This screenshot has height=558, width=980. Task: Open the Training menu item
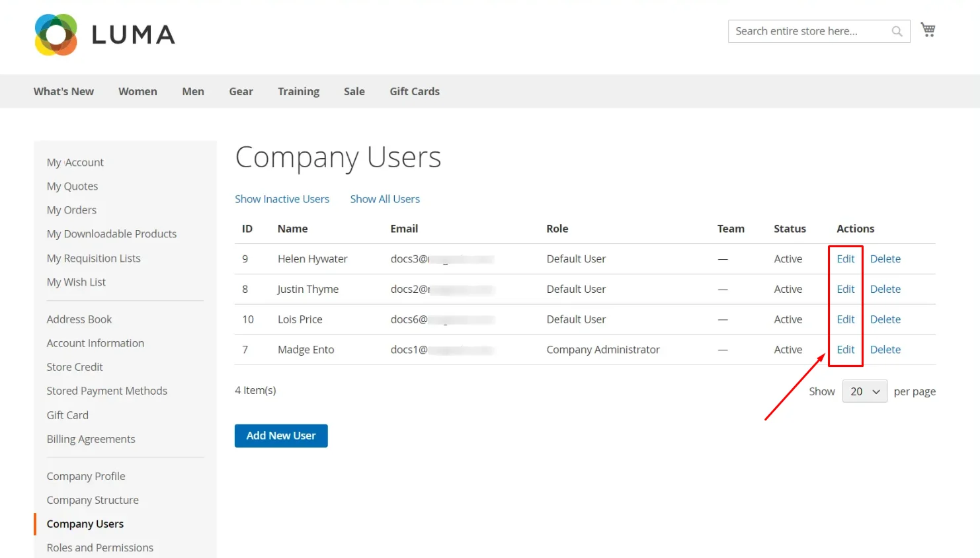tap(298, 91)
